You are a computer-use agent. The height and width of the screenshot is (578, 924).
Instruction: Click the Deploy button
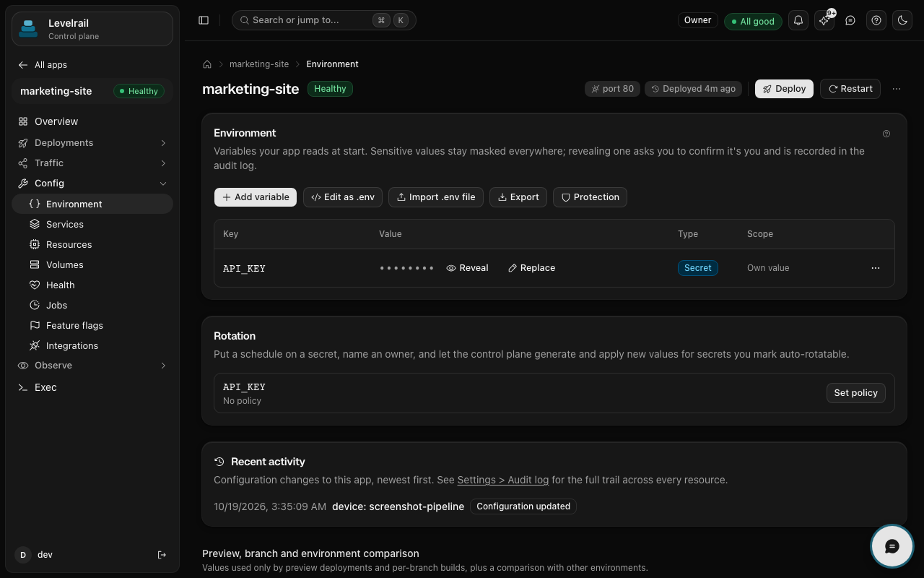pyautogui.click(x=784, y=89)
